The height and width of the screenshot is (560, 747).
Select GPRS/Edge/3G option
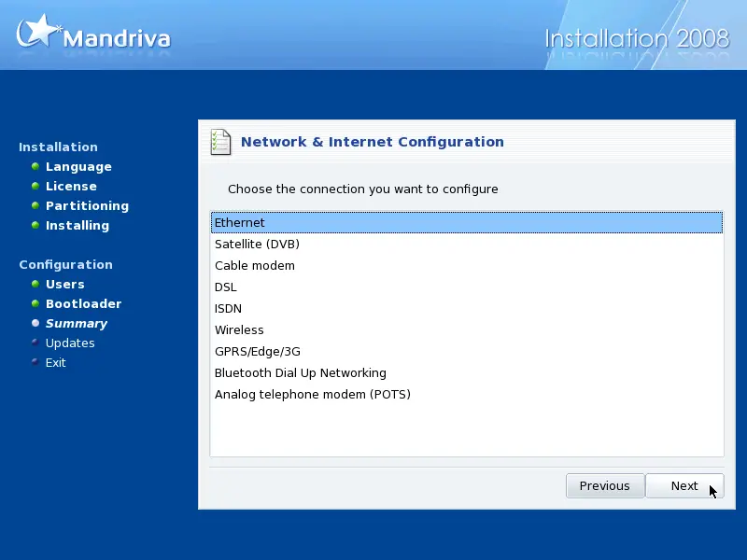pyautogui.click(x=467, y=351)
